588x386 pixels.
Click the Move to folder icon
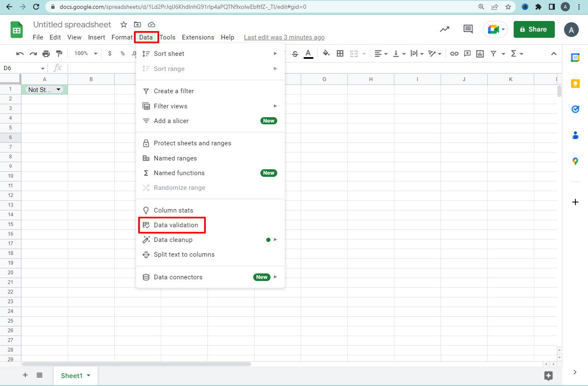137,25
